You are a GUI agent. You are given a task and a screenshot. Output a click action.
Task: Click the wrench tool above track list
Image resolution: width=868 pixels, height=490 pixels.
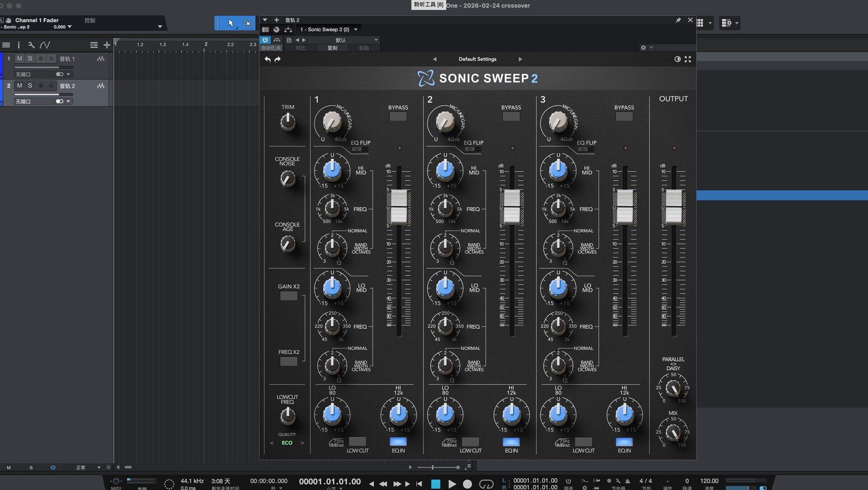pos(31,45)
